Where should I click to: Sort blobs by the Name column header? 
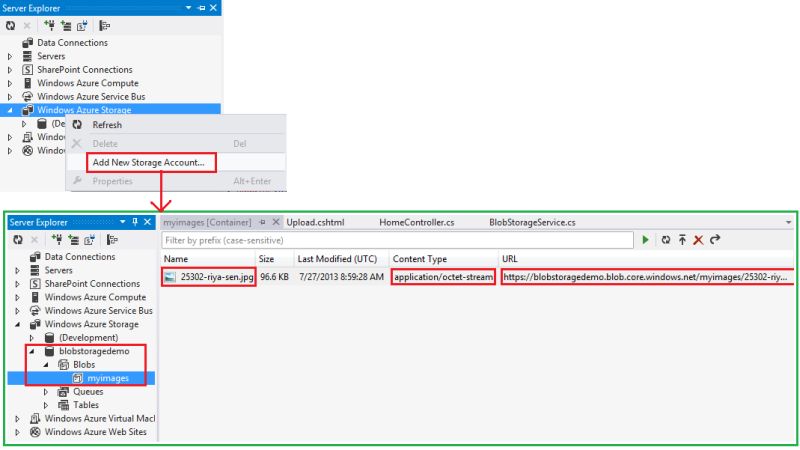click(x=208, y=259)
